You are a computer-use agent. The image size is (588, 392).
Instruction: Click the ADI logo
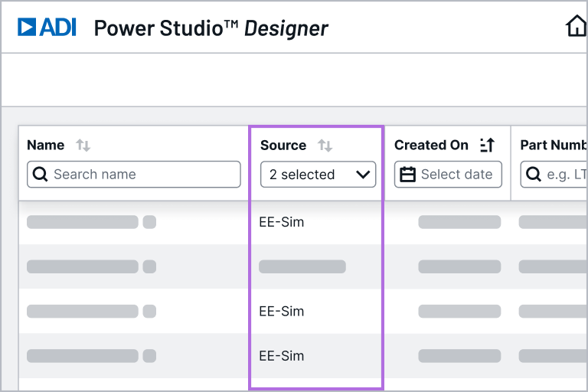(47, 27)
